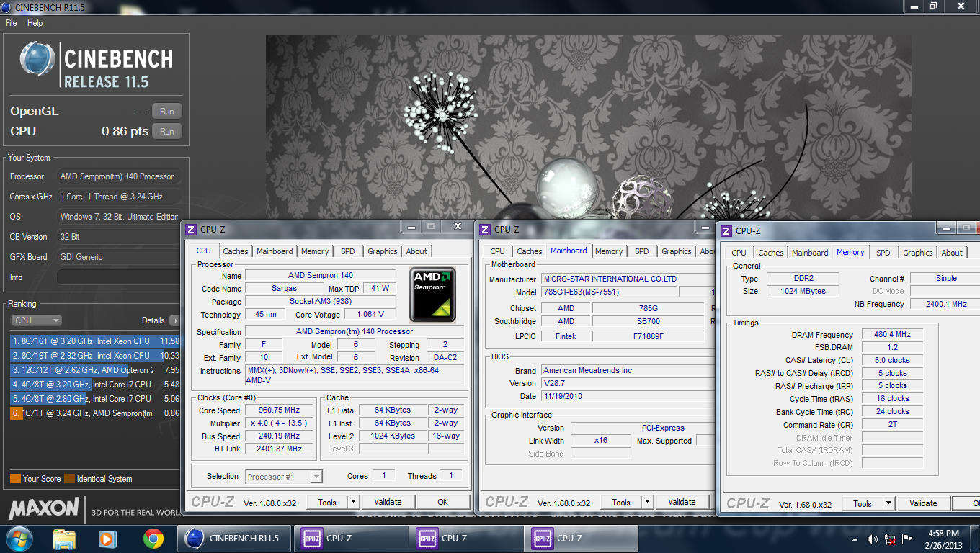Select ranking row 4C/8T @ 3.20 GHz Core i7
Screen dimensions: 980x553
click(x=95, y=385)
